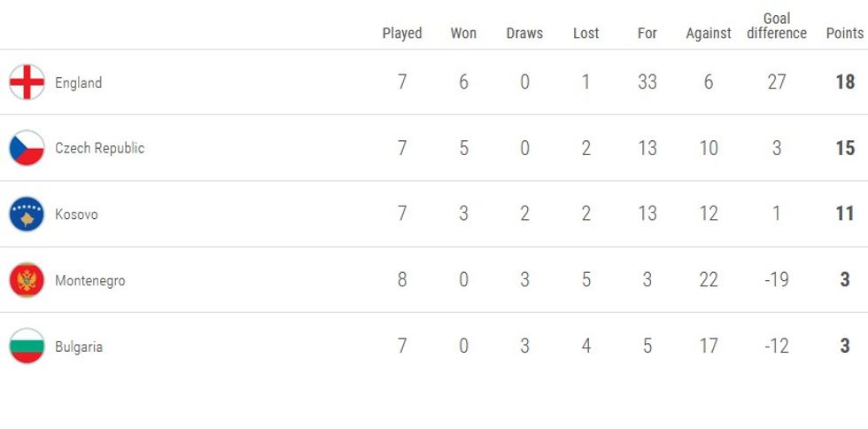Click the For column header
The width and height of the screenshot is (868, 429).
[x=647, y=33]
